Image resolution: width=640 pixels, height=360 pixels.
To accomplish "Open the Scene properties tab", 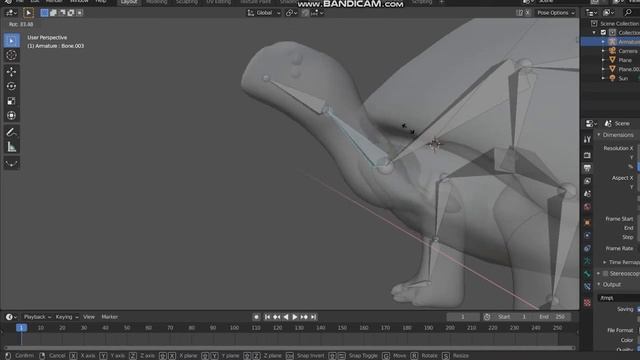I will pyautogui.click(x=587, y=194).
